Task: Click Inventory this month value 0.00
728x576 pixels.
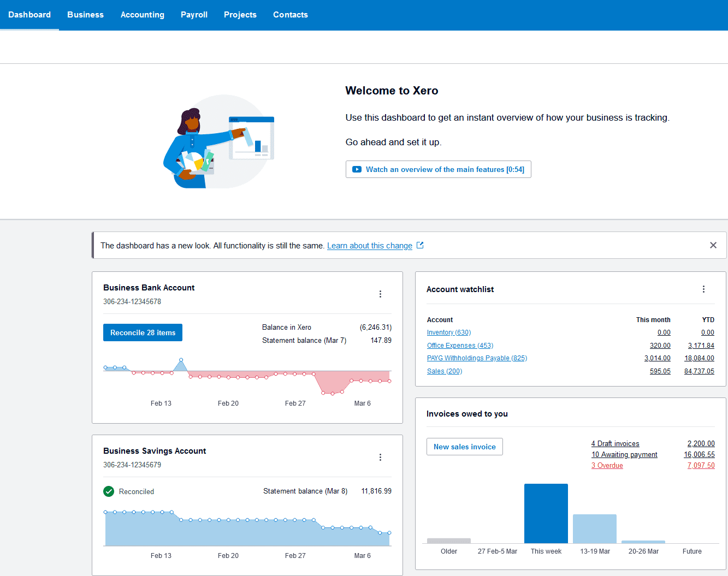Action: [664, 332]
